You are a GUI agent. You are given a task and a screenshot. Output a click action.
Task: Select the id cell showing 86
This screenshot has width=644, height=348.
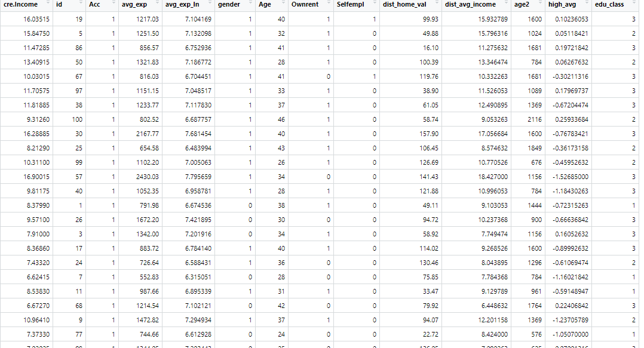click(x=69, y=48)
